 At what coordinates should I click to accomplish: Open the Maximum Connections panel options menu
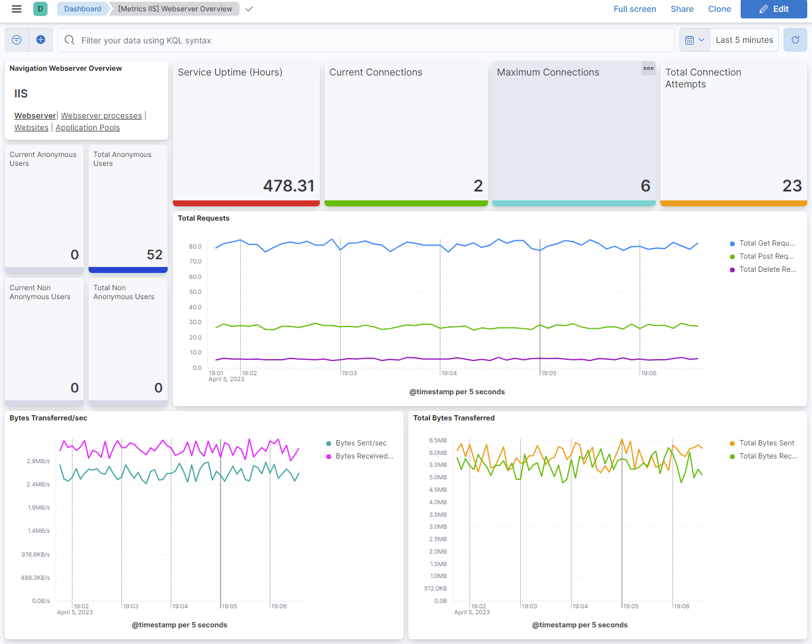coord(648,68)
